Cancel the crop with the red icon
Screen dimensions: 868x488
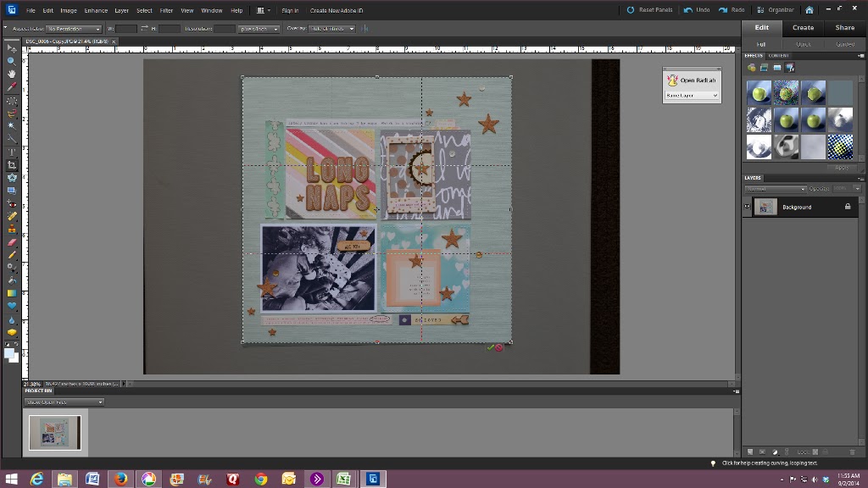coord(499,347)
